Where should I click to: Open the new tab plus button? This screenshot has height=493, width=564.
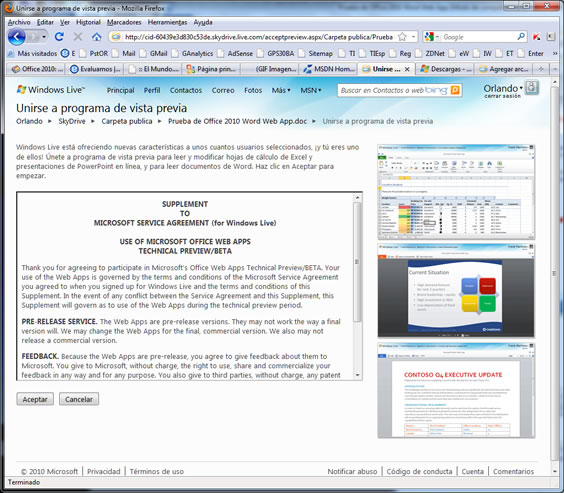(x=540, y=69)
